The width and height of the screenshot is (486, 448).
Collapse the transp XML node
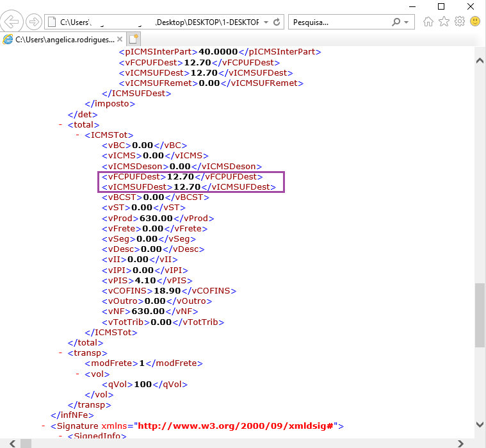[61, 353]
